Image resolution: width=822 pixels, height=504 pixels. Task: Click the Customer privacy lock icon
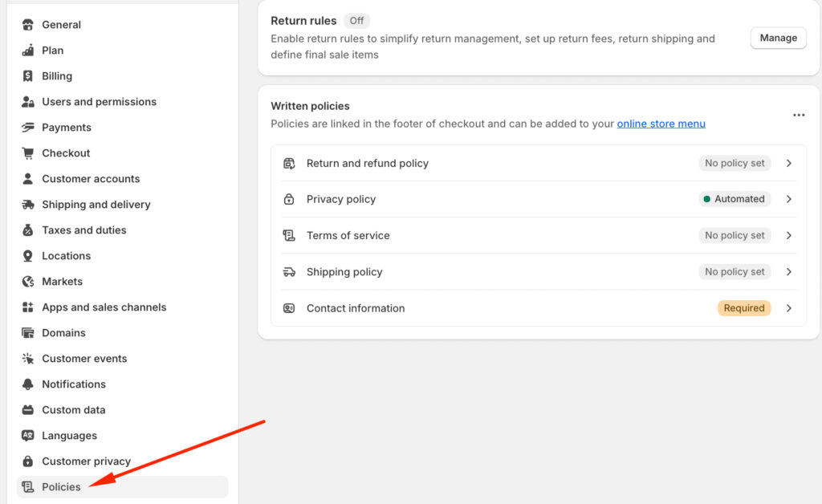tap(28, 461)
